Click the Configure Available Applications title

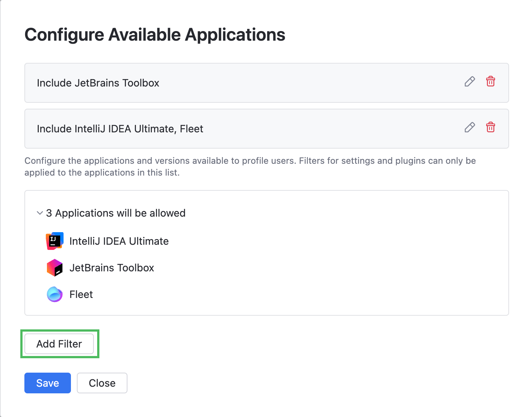click(x=155, y=35)
